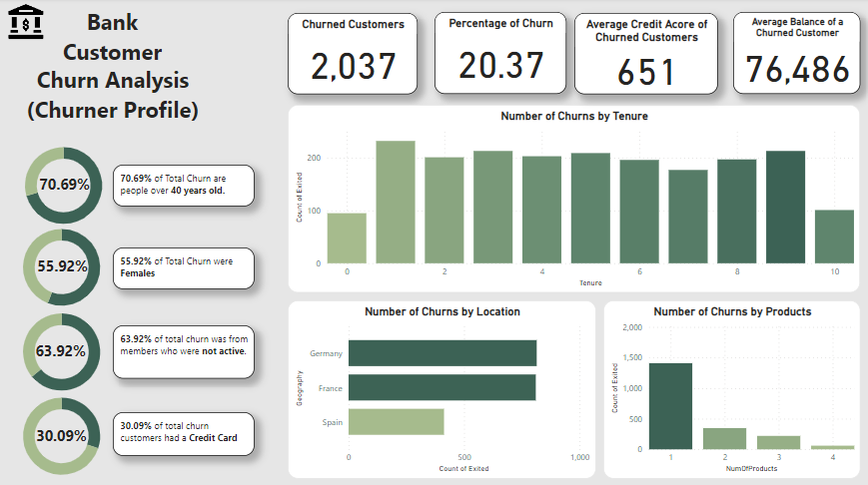Click the bank building icon

point(26,22)
